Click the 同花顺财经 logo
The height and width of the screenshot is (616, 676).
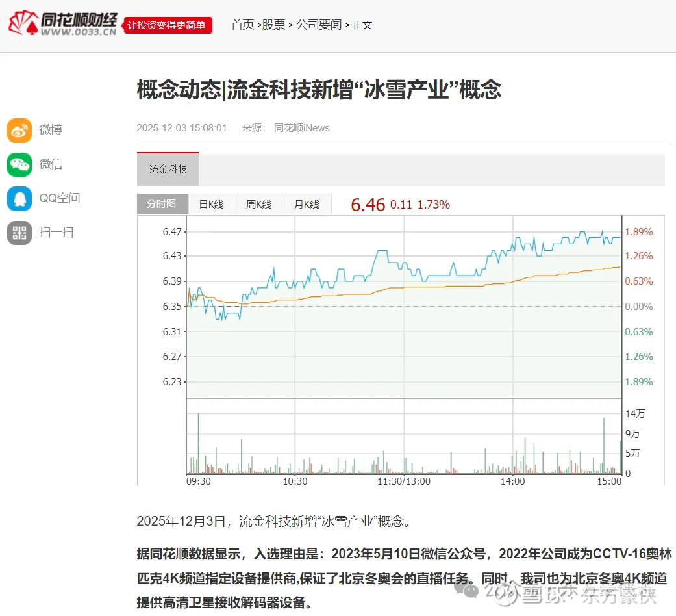[x=62, y=23]
